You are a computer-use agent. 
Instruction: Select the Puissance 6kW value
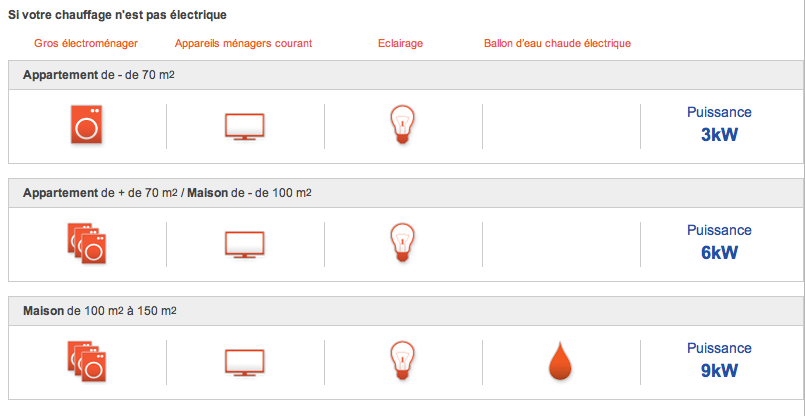coord(719,242)
